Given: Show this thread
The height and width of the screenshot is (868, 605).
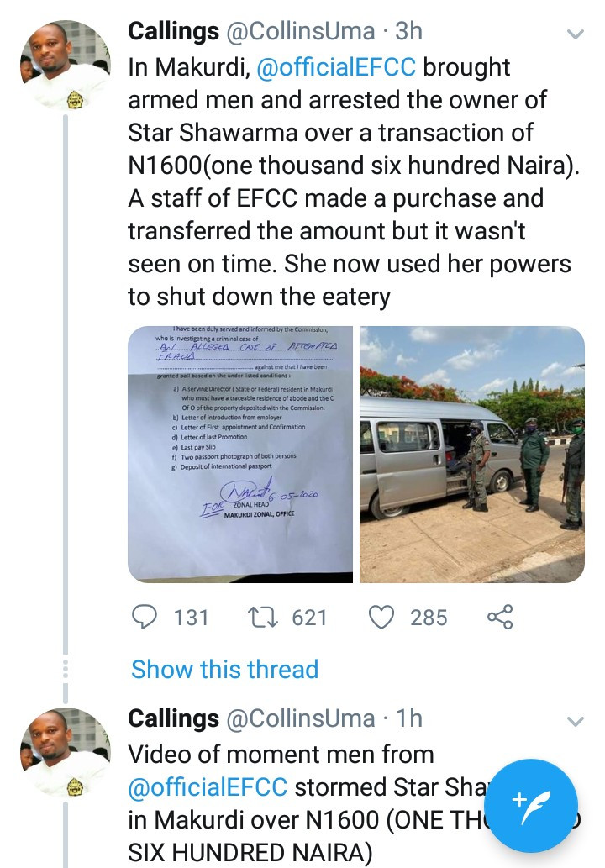Looking at the screenshot, I should pyautogui.click(x=225, y=669).
